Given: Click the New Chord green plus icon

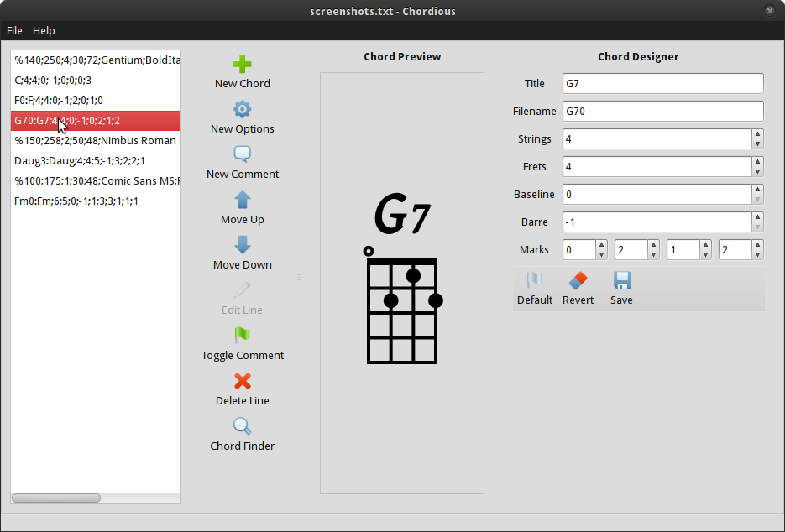Looking at the screenshot, I should 242,65.
